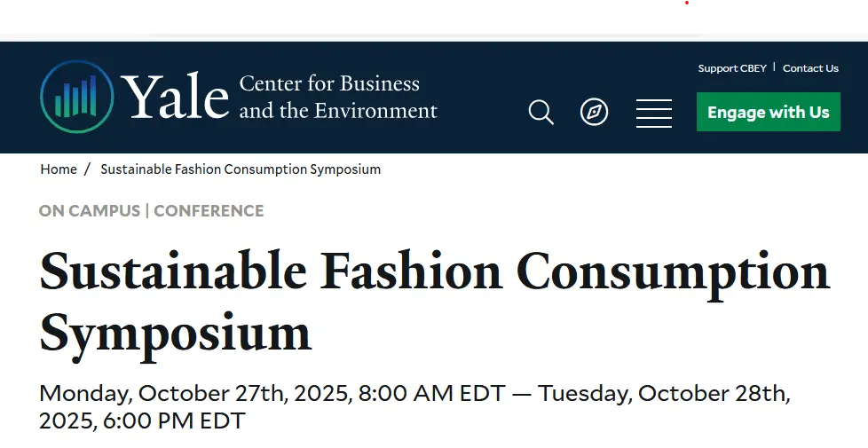Click the Monday, October 27th start date text
The image size is (868, 448).
(x=197, y=393)
